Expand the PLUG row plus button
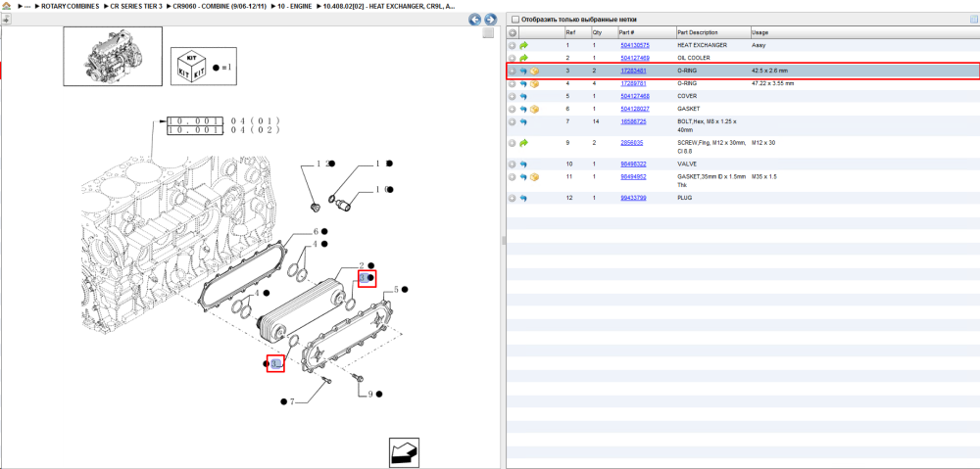 [513, 198]
